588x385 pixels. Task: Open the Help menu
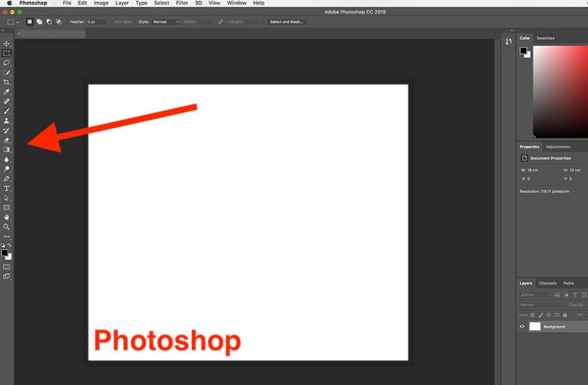click(259, 3)
